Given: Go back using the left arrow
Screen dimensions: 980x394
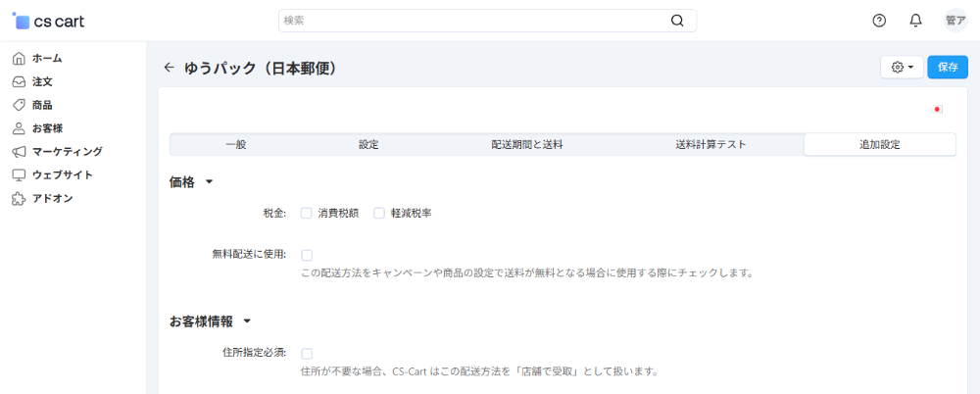Looking at the screenshot, I should click(x=169, y=68).
